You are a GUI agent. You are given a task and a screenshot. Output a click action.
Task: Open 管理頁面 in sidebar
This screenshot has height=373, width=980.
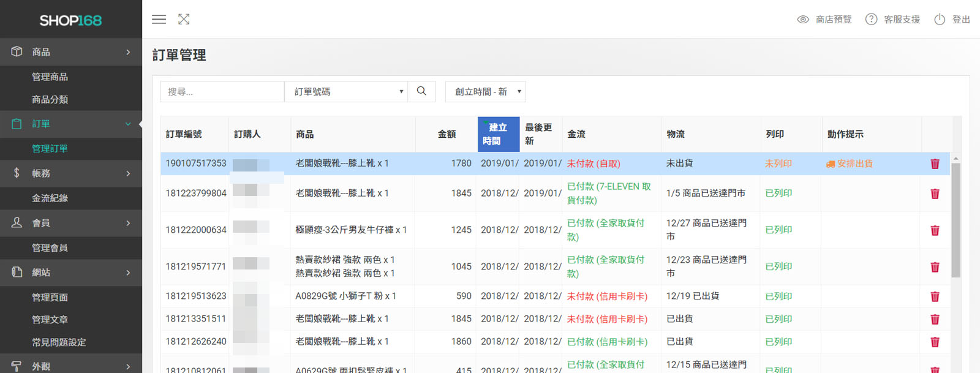coord(50,297)
